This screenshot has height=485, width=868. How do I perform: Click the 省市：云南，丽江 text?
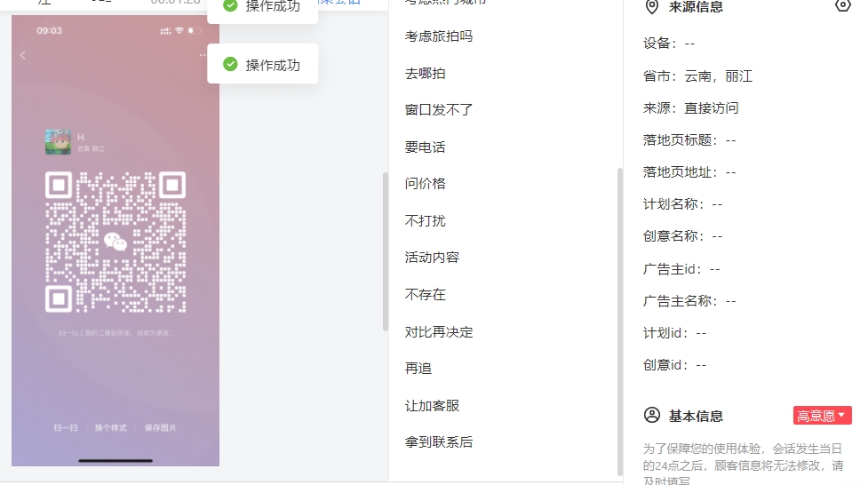[697, 76]
